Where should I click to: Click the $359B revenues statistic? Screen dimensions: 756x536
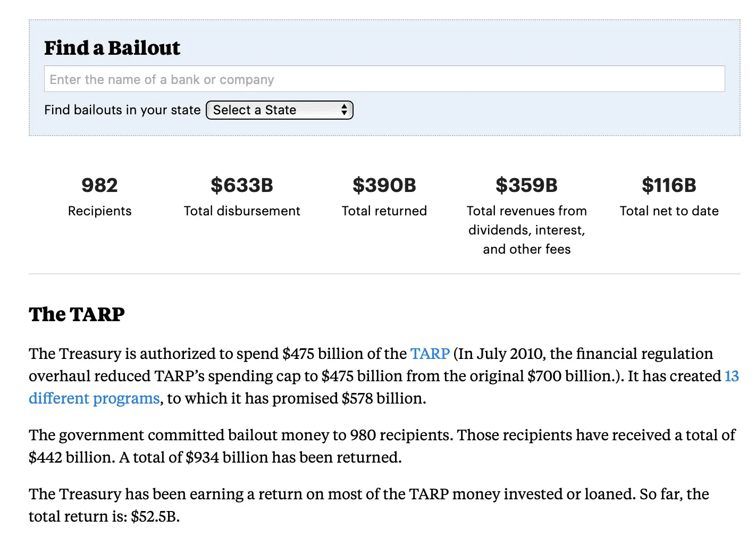pyautogui.click(x=526, y=186)
